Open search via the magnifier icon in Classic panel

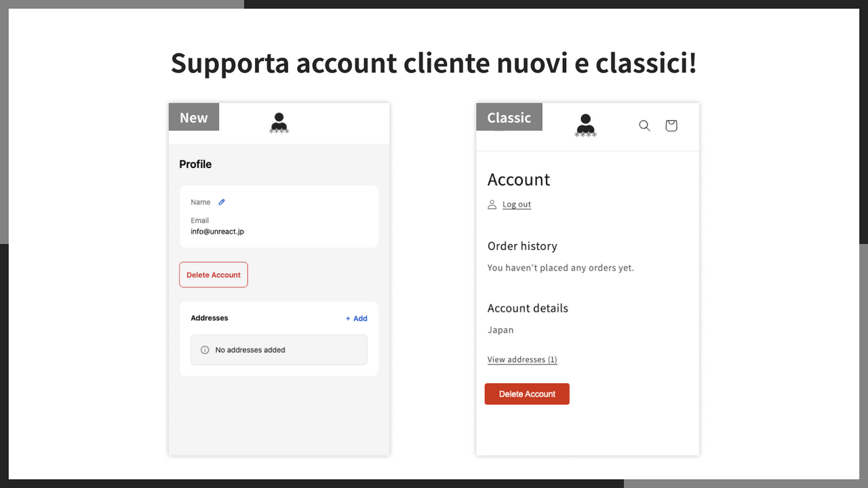644,125
